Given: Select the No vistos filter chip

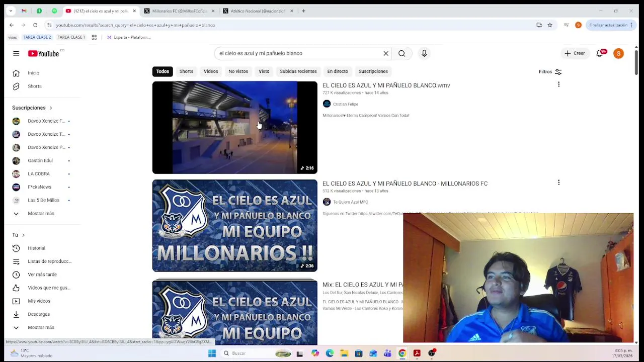Looking at the screenshot, I should coord(238,71).
